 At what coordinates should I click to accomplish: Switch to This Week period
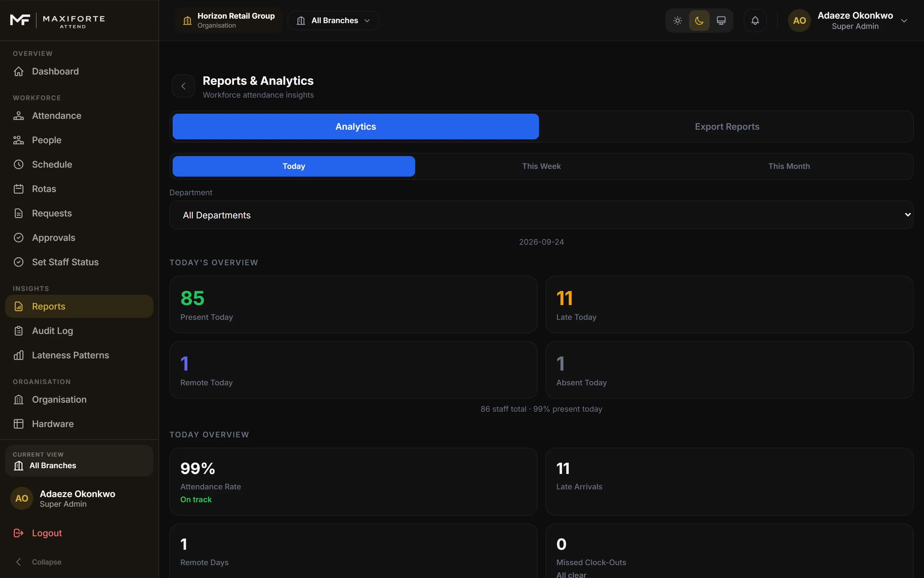(542, 166)
